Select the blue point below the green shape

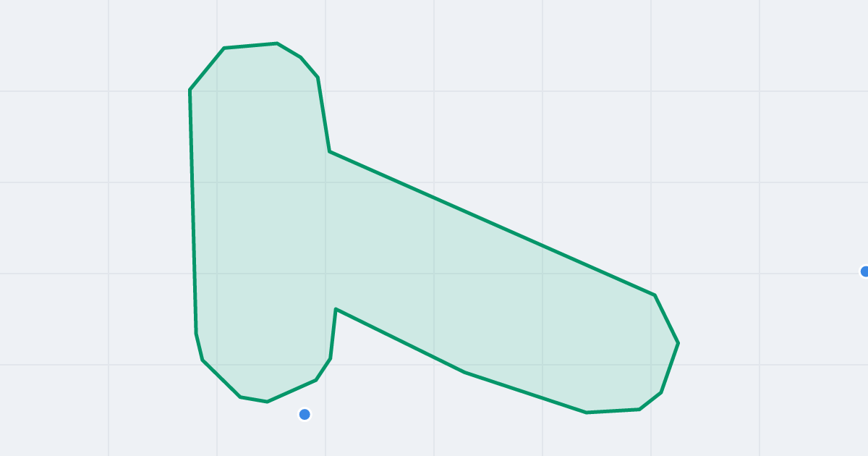305,414
